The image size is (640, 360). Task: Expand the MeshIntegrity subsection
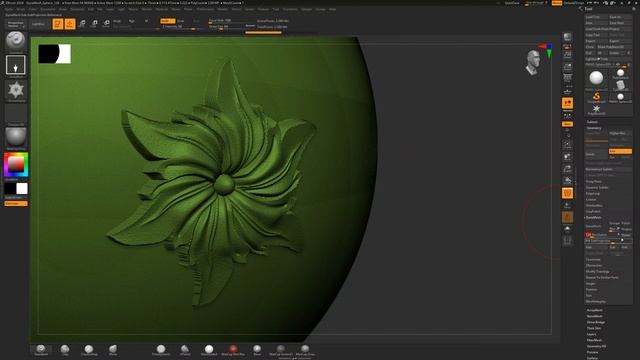pyautogui.click(x=596, y=301)
